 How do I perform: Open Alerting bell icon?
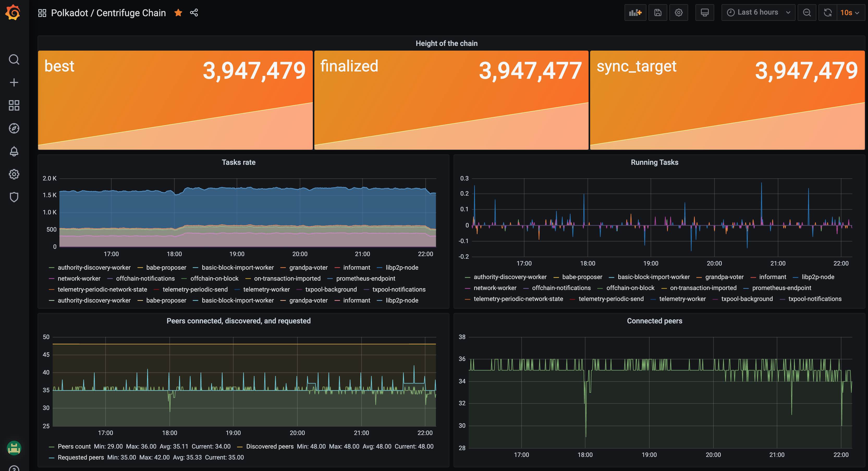[14, 151]
